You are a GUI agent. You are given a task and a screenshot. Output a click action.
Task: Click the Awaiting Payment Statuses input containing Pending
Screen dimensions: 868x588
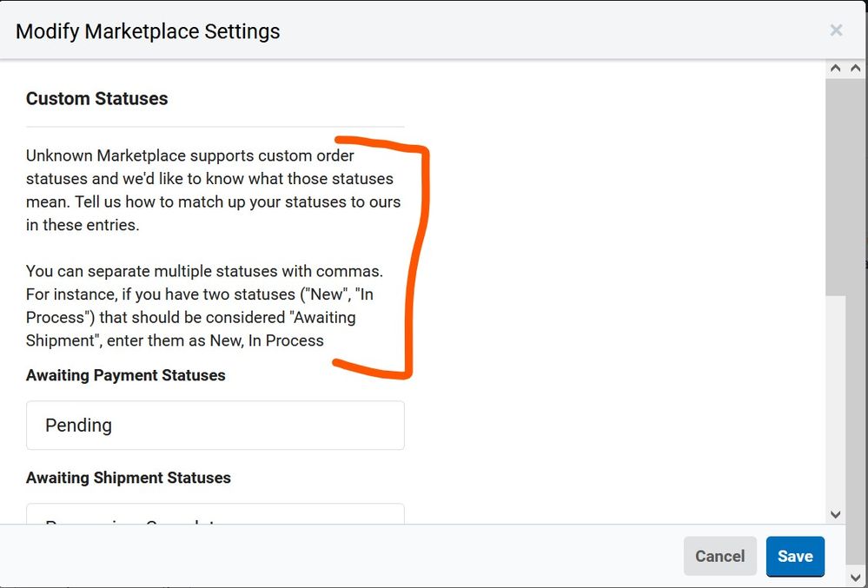point(215,426)
